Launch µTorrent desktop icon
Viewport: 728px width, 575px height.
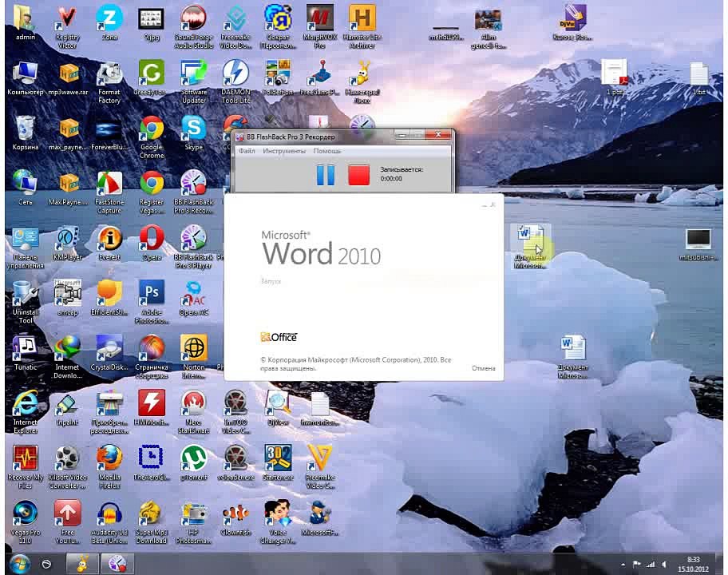point(194,462)
